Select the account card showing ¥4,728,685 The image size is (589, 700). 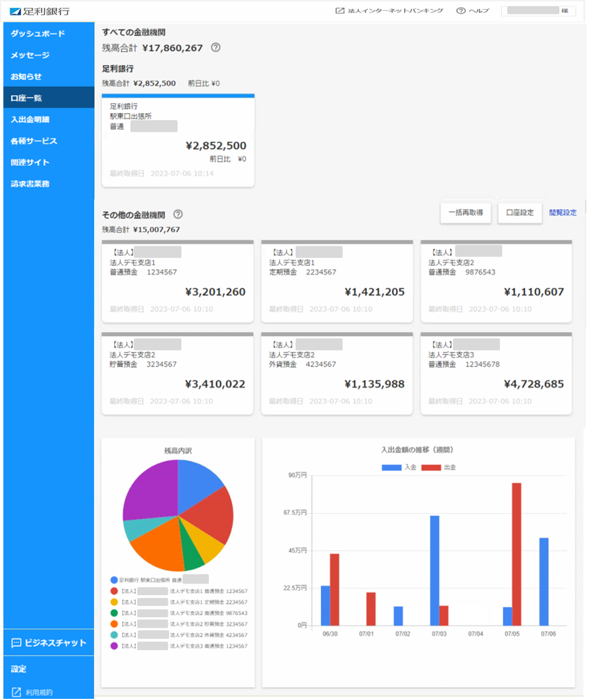click(496, 374)
